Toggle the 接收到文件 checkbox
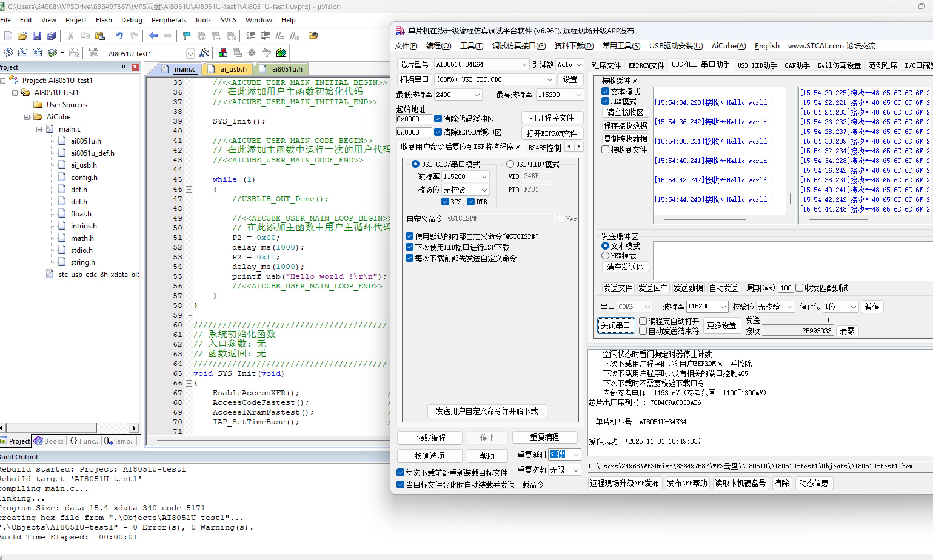This screenshot has height=560, width=933. 605,150
